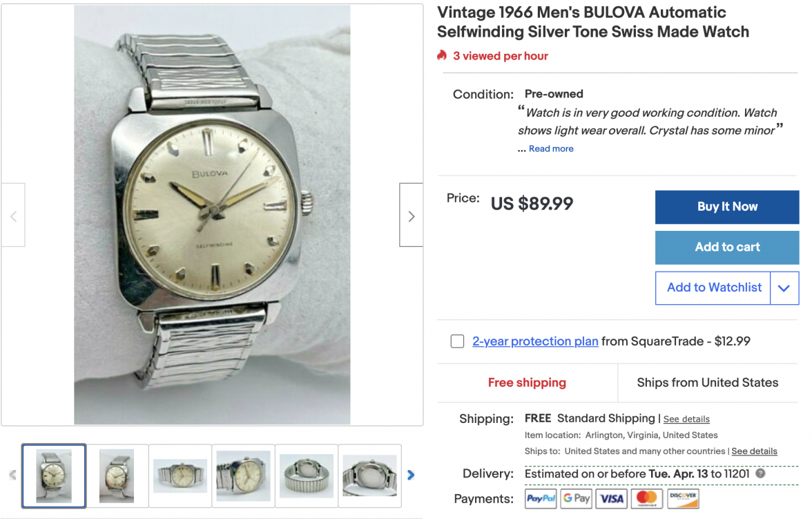Click blue thumbnail strip next arrow
The image size is (812, 519).
point(411,475)
